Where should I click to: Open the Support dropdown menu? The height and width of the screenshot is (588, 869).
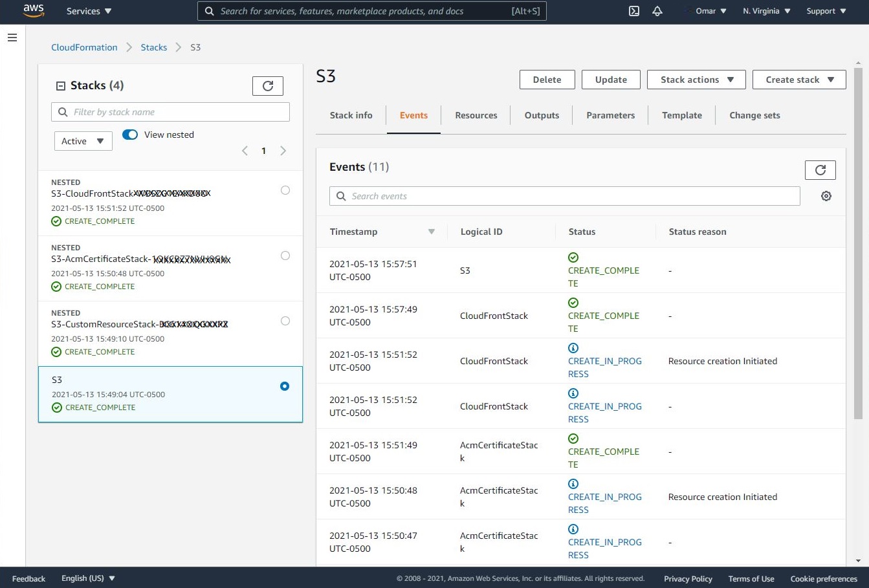pos(826,11)
